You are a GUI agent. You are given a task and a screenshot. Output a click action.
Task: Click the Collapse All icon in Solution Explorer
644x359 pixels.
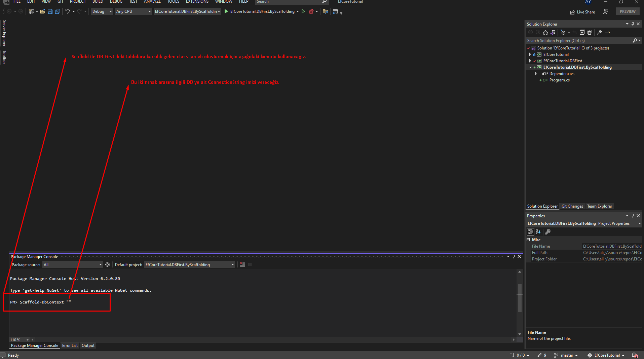tap(582, 32)
